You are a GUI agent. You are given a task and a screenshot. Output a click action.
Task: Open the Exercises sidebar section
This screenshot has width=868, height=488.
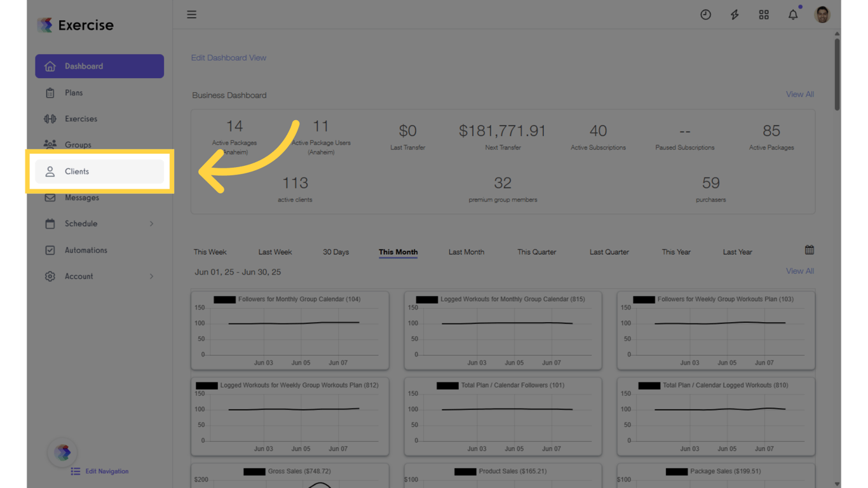[81, 118]
